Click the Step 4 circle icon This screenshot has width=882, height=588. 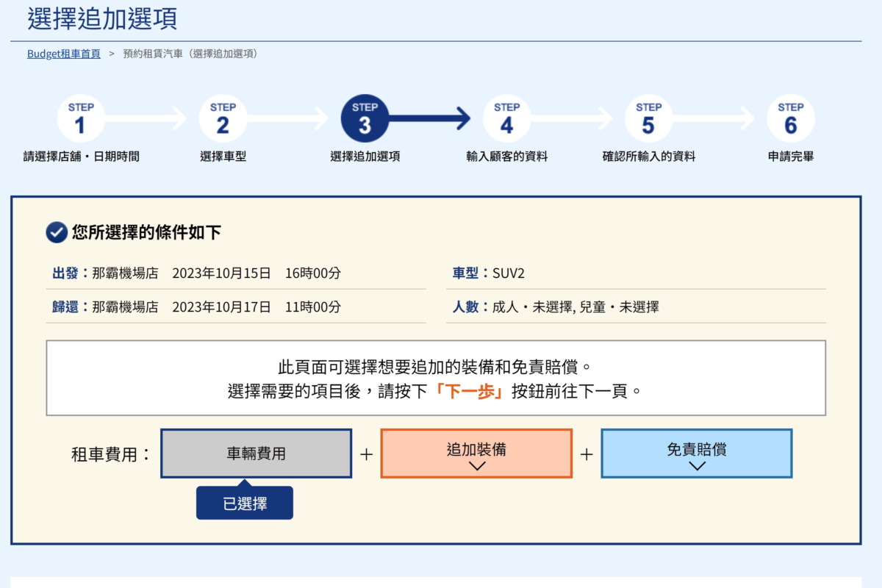[506, 118]
